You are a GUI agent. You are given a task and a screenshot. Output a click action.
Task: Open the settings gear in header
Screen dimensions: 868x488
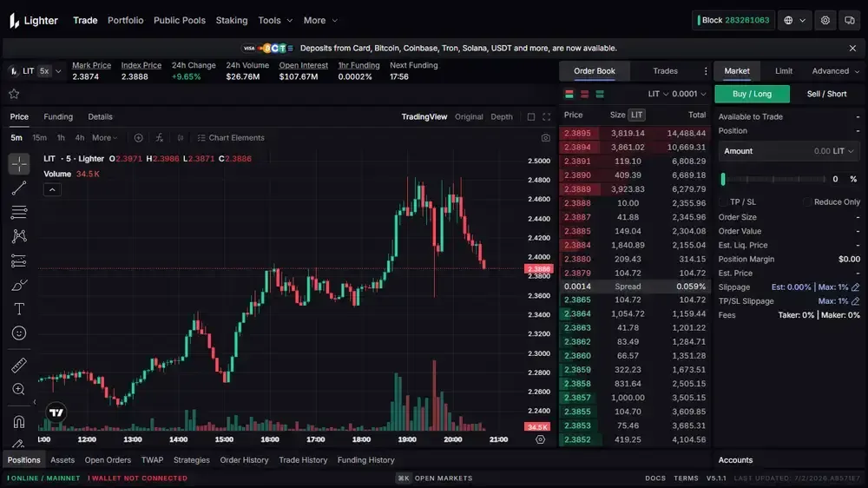(x=825, y=21)
